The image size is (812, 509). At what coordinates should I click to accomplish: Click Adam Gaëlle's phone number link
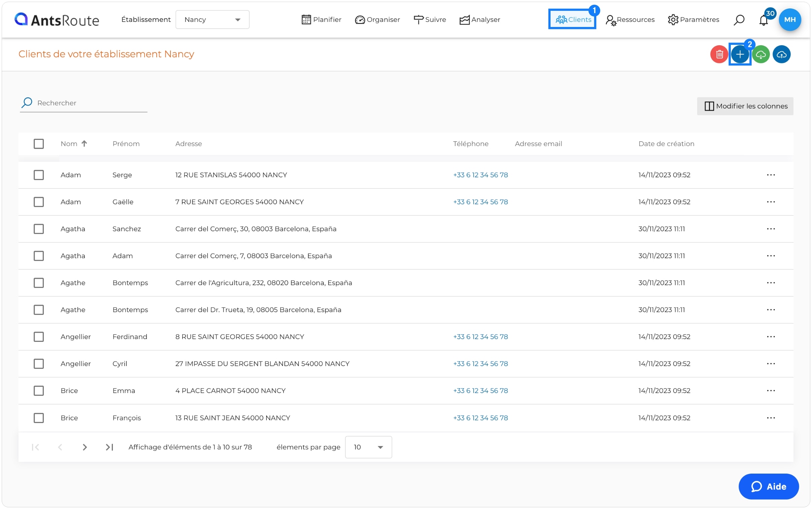coord(480,202)
